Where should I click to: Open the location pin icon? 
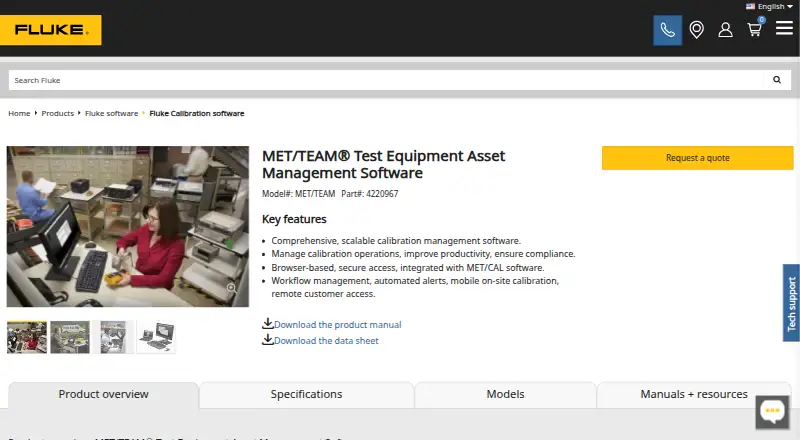click(696, 30)
